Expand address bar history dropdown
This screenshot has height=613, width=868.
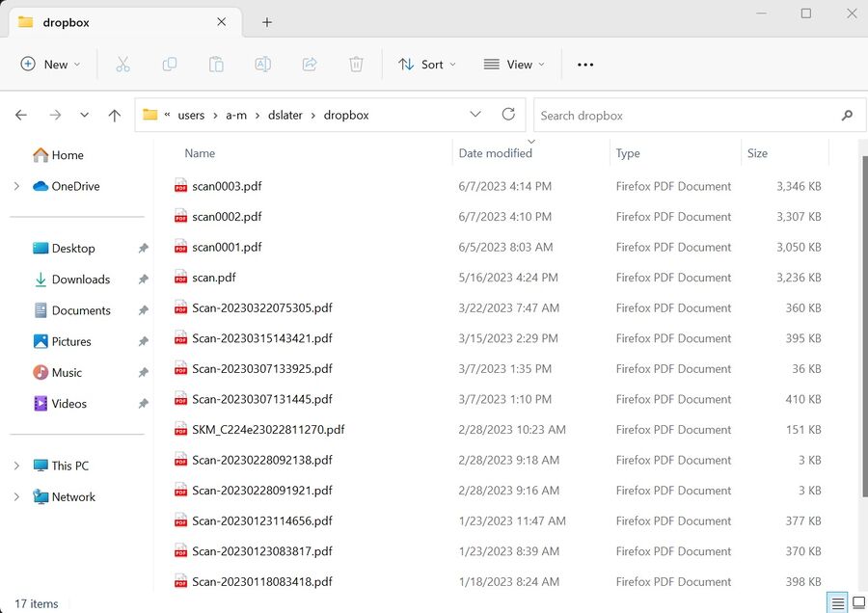coord(475,115)
